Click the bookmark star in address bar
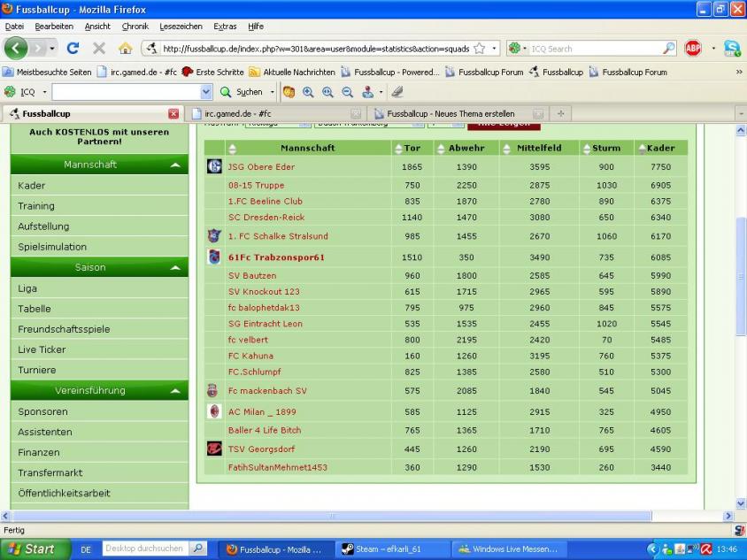Image resolution: width=747 pixels, height=560 pixels. pyautogui.click(x=479, y=49)
